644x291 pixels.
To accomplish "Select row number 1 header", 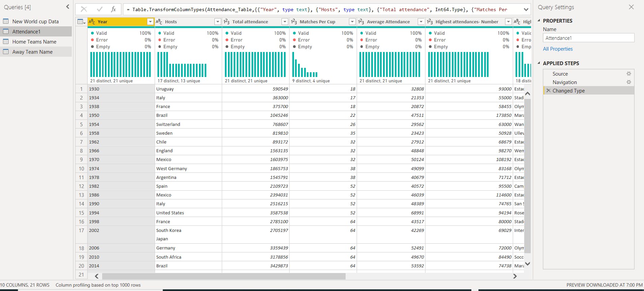I will [81, 89].
